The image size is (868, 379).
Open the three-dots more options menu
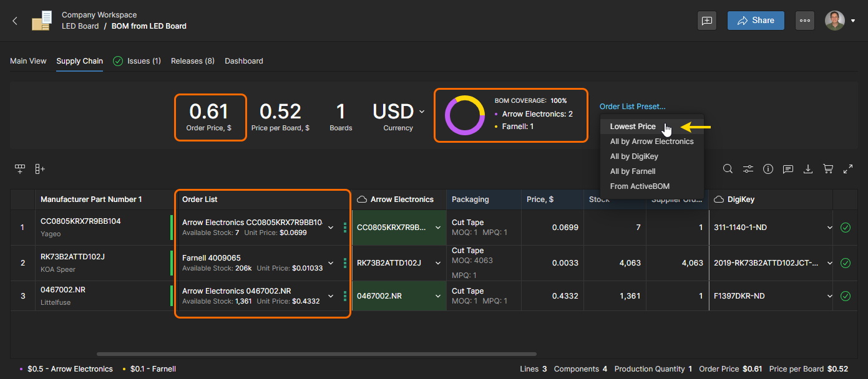805,21
